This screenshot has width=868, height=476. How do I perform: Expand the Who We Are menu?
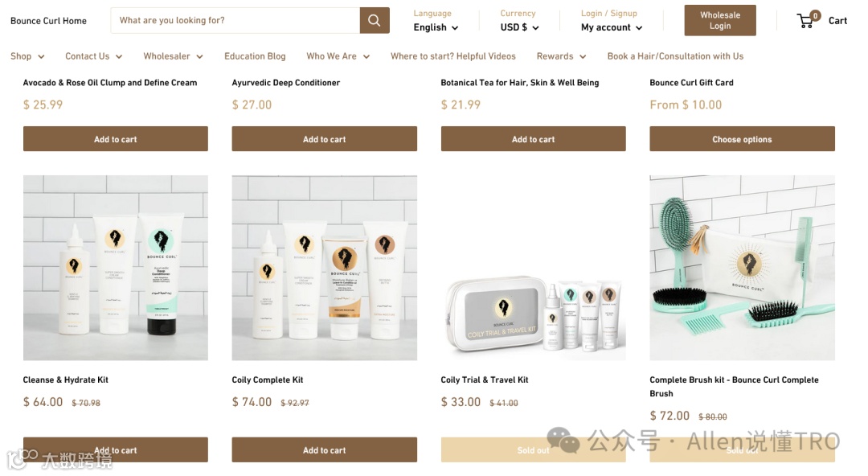(338, 56)
